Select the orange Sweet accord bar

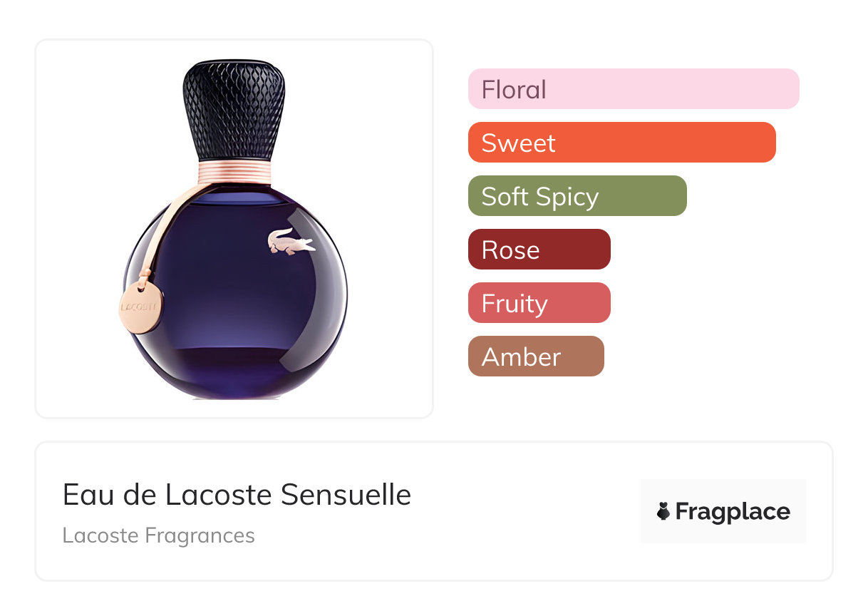[x=621, y=143]
